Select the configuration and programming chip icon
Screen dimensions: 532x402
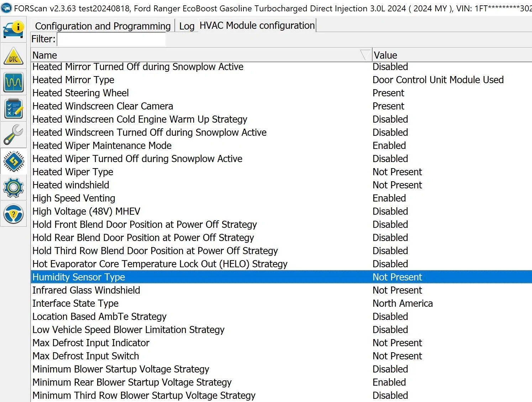point(14,161)
